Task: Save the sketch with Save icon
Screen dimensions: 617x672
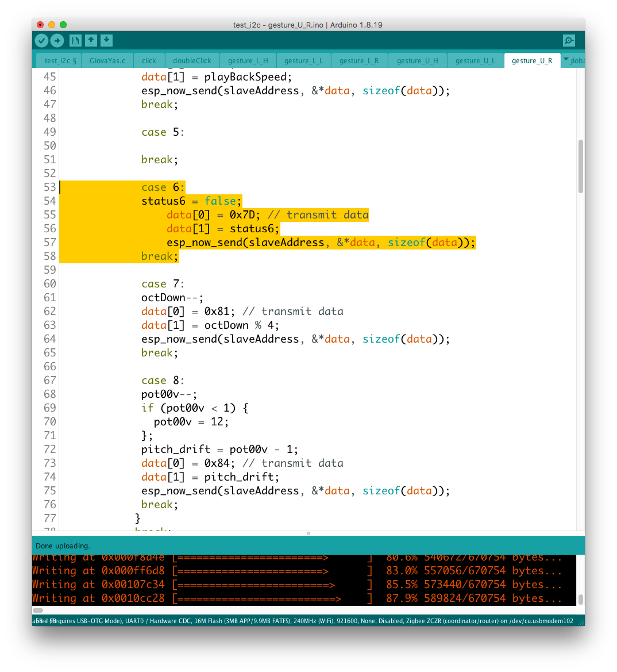Action: (106, 40)
